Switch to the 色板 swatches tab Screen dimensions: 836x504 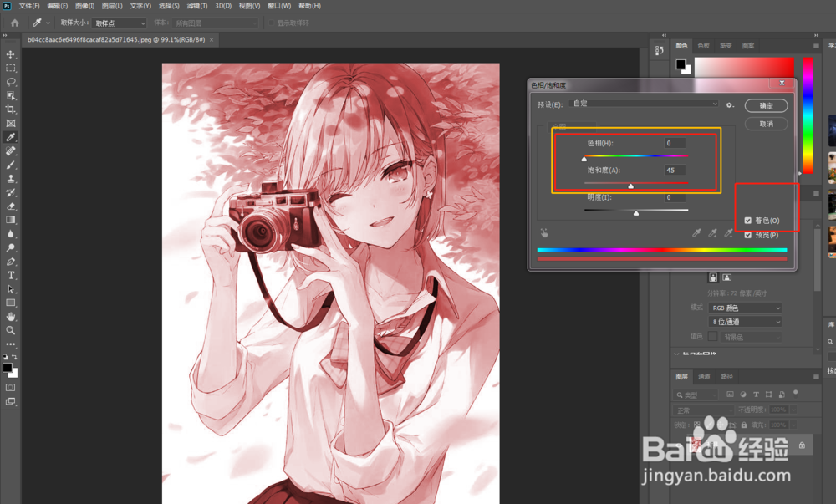pyautogui.click(x=704, y=46)
